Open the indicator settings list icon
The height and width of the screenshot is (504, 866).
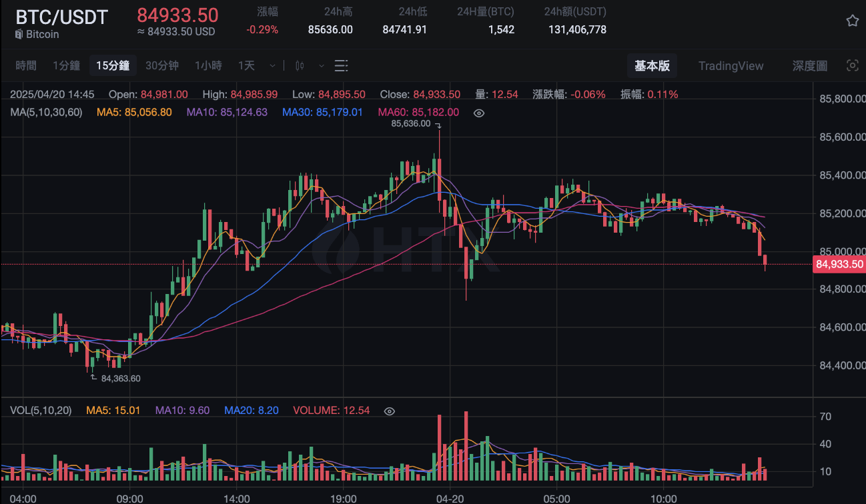click(341, 65)
